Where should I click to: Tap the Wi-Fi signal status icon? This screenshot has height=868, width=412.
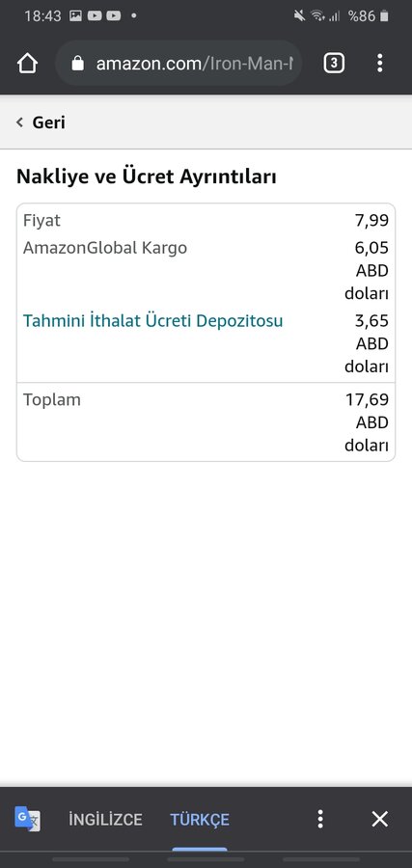[317, 16]
